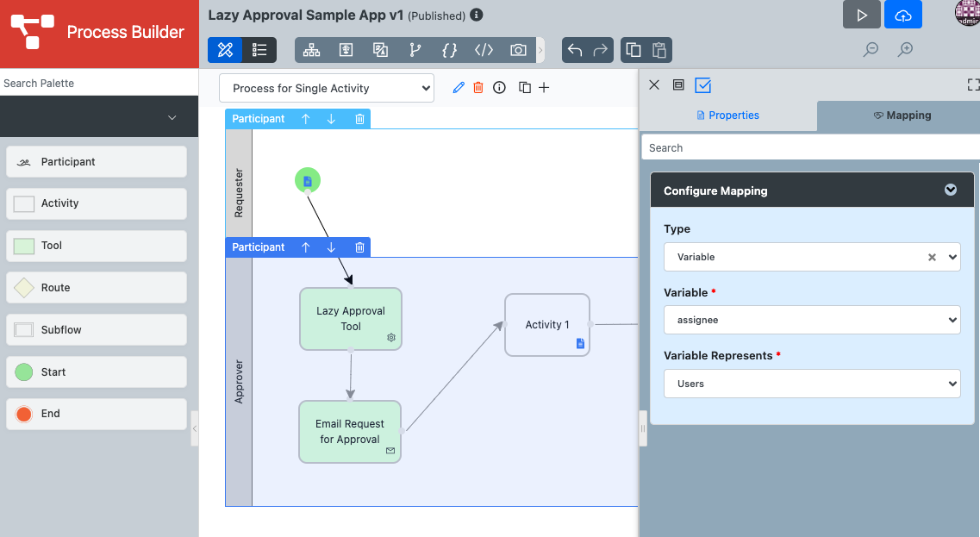Image resolution: width=980 pixels, height=537 pixels.
Task: Open the Process for Single Activity dropdown
Action: pos(327,88)
